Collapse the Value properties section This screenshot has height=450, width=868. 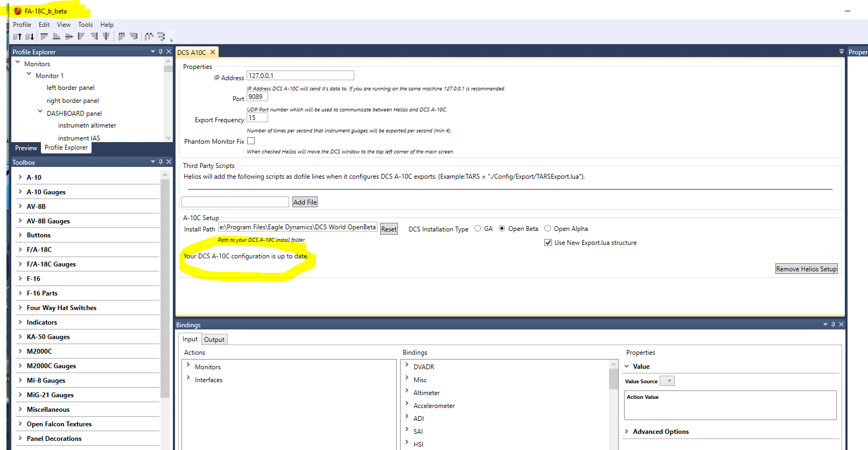tap(627, 366)
